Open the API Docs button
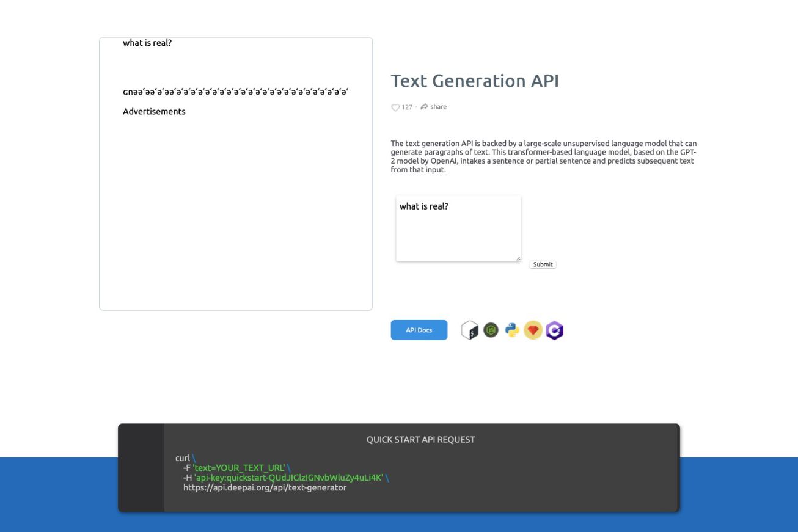The image size is (798, 532). point(419,330)
